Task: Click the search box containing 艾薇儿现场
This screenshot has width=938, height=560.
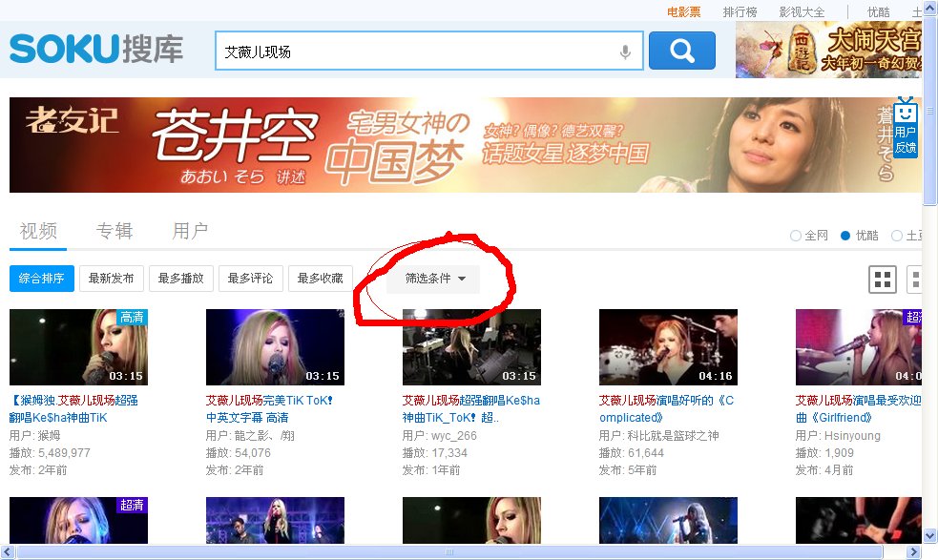Action: 415,52
